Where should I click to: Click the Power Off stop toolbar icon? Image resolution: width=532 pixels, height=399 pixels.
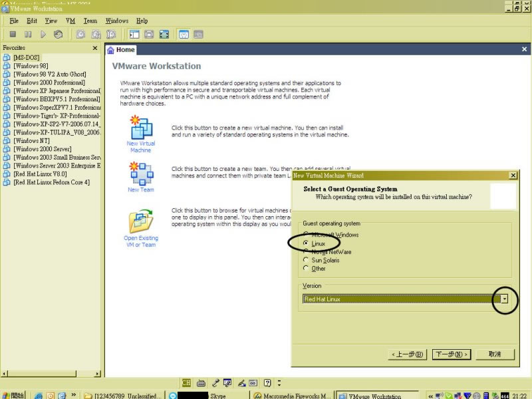(13, 35)
